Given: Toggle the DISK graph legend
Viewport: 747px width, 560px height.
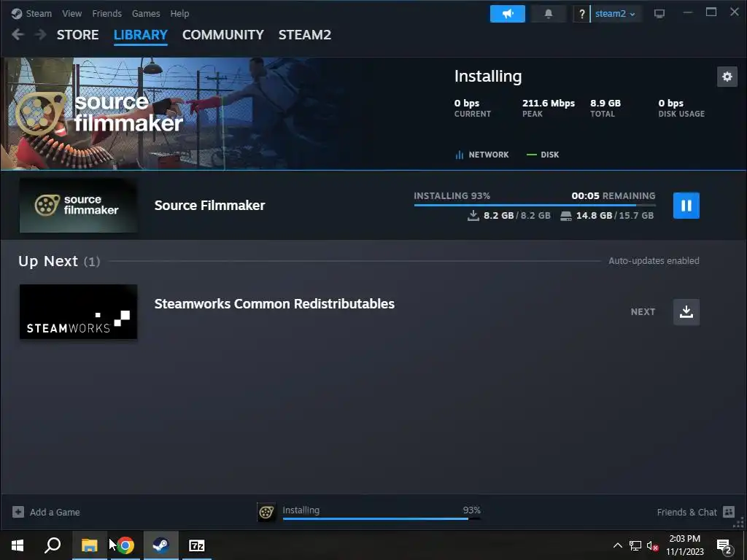Looking at the screenshot, I should [x=543, y=155].
